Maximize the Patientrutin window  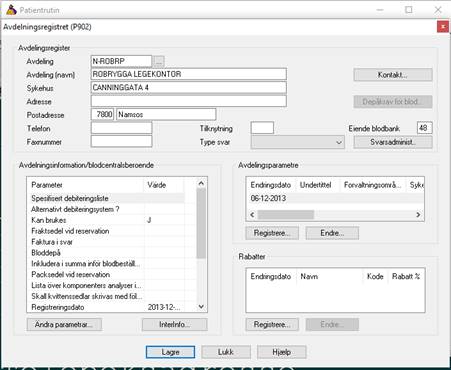click(x=409, y=10)
